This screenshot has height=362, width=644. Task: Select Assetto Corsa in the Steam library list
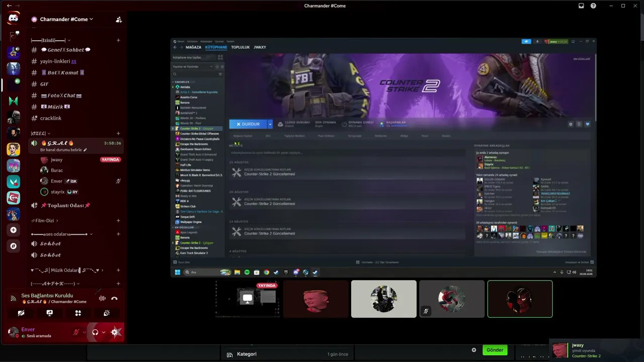(189, 97)
